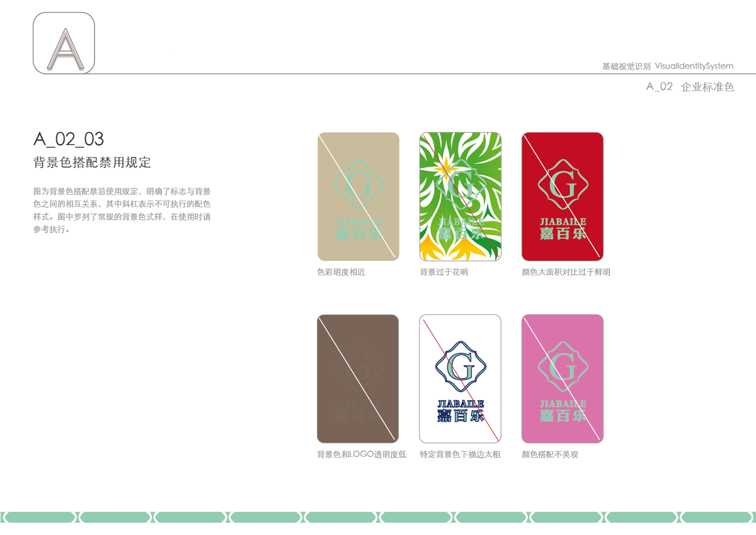This screenshot has width=756, height=535.
Task: Select the brown background logo card
Action: tap(358, 379)
